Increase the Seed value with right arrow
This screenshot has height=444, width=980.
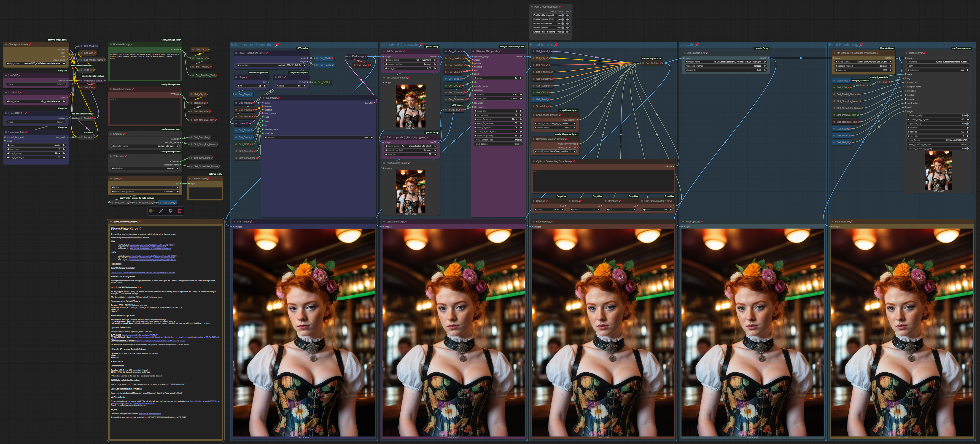177,188
